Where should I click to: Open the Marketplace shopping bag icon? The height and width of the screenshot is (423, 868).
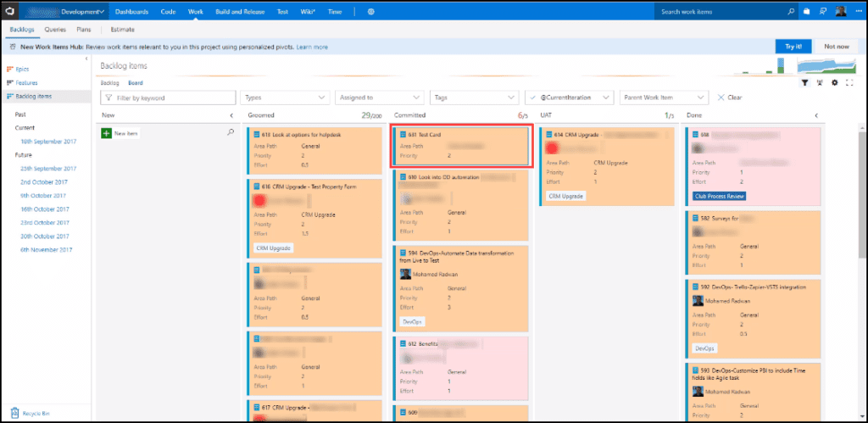(806, 12)
